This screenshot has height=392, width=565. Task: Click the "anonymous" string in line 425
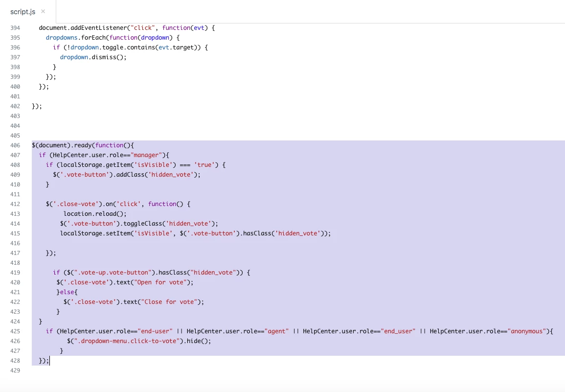click(526, 331)
